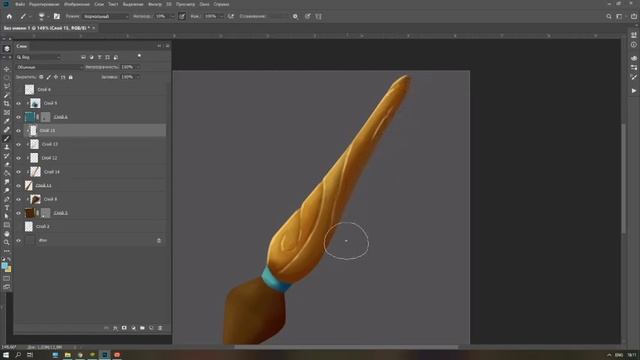Open the Файл menu
The image size is (640, 360).
(20, 4)
